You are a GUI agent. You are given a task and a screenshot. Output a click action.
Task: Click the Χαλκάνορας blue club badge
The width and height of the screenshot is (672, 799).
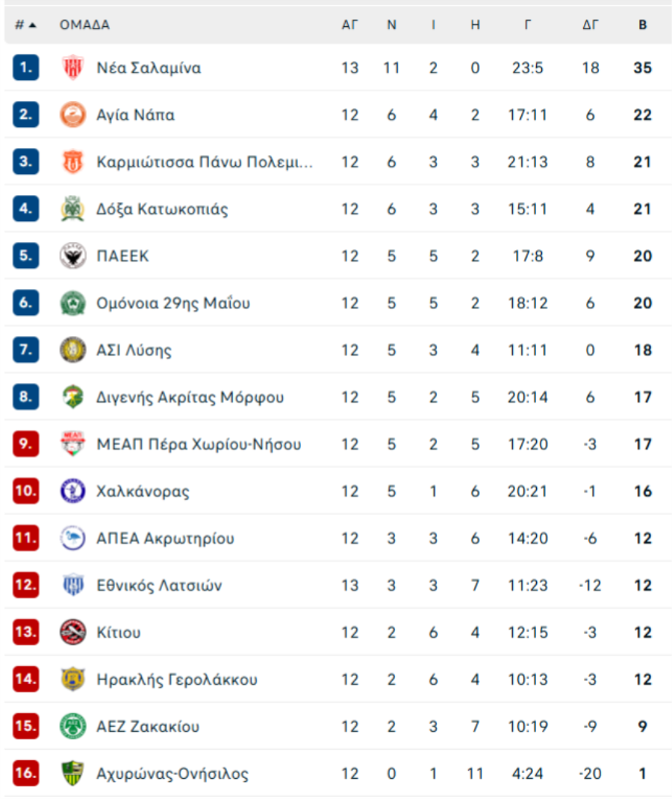tap(72, 491)
